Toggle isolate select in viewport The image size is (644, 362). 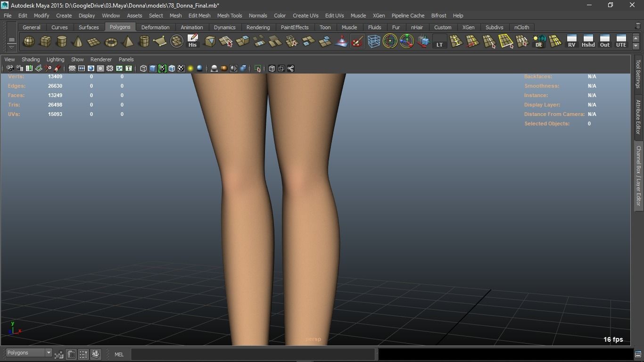point(258,69)
